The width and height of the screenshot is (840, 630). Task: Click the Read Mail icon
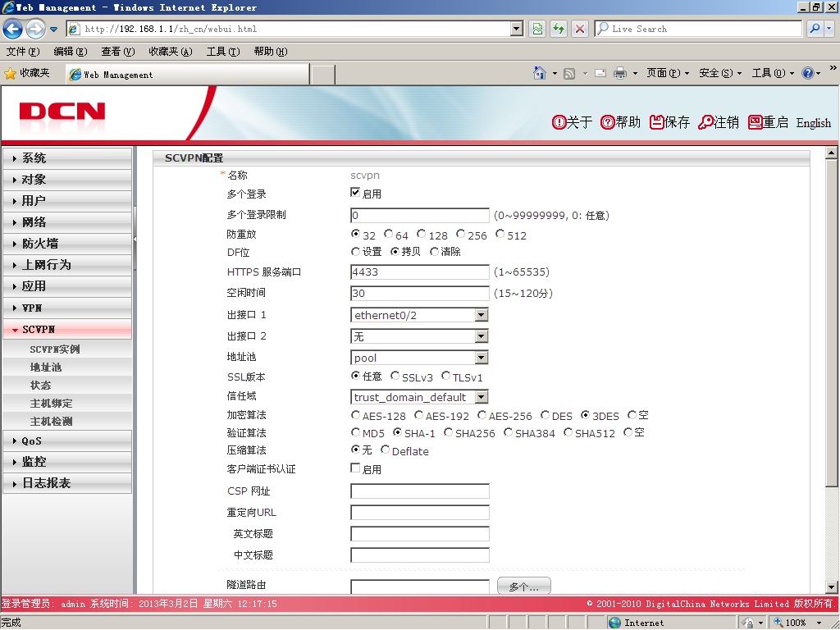[600, 73]
